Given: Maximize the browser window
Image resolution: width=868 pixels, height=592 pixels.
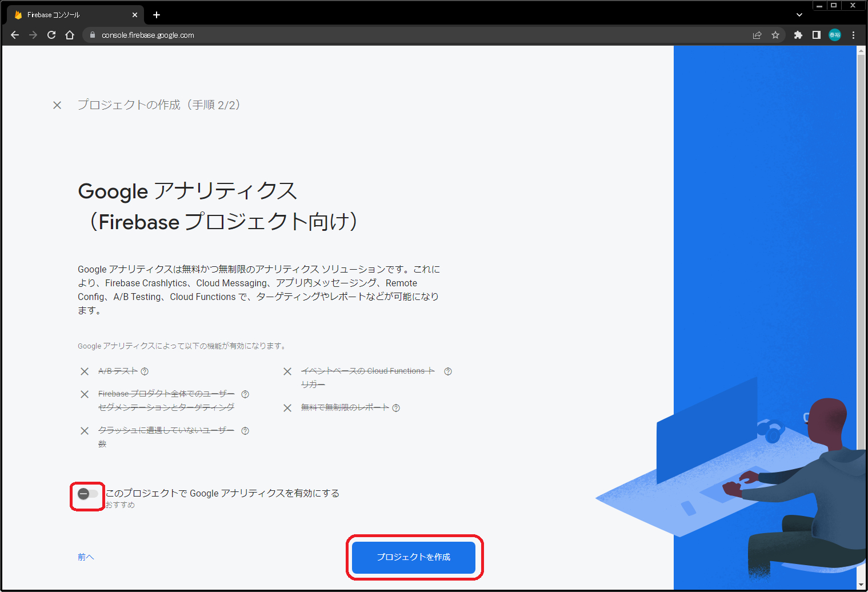Looking at the screenshot, I should pos(834,6).
